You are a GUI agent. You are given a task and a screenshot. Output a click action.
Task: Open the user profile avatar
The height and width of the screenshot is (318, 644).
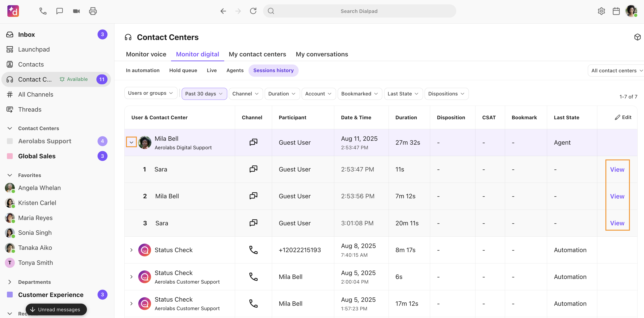click(x=631, y=11)
